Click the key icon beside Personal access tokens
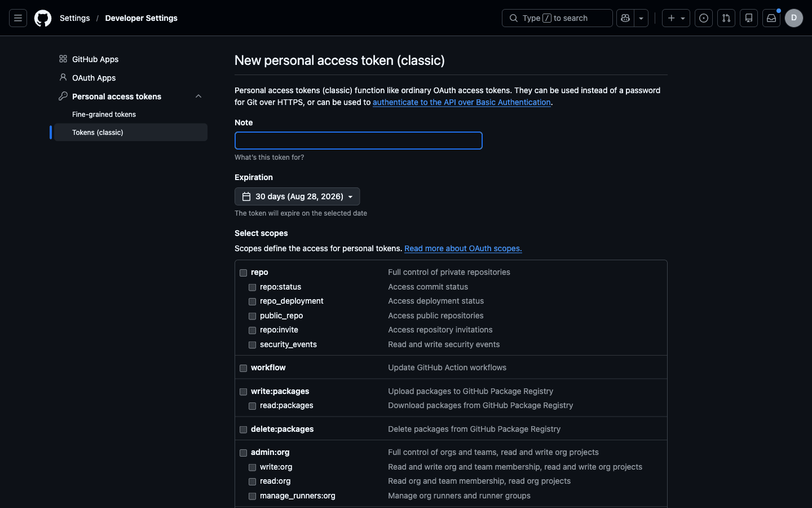 point(63,96)
